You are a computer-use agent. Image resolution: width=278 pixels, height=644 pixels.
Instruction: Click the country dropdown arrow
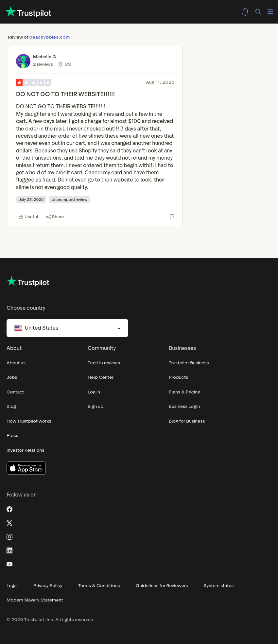(119, 328)
